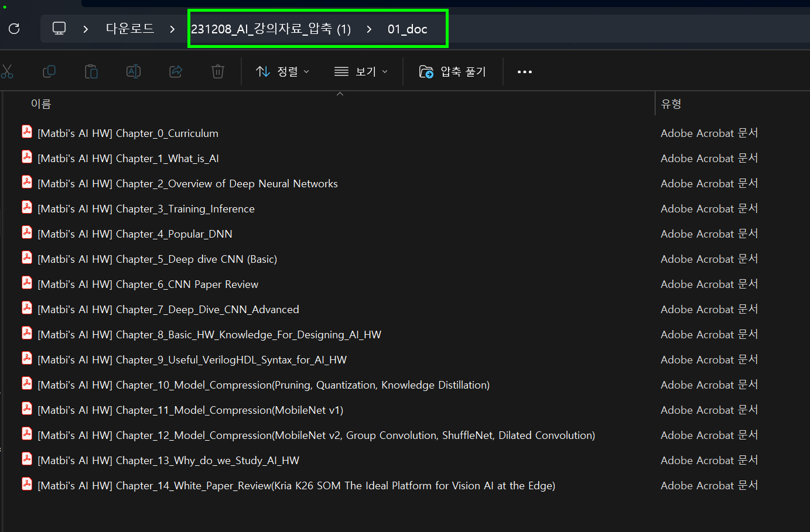Expand the chevron before 01_doc breadcrumb
The height and width of the screenshot is (532, 810).
coord(368,29)
